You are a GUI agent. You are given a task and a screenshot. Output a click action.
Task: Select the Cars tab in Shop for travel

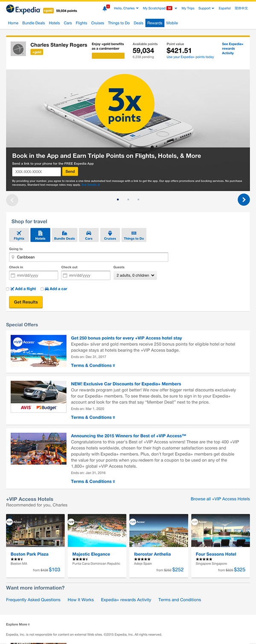(89, 235)
